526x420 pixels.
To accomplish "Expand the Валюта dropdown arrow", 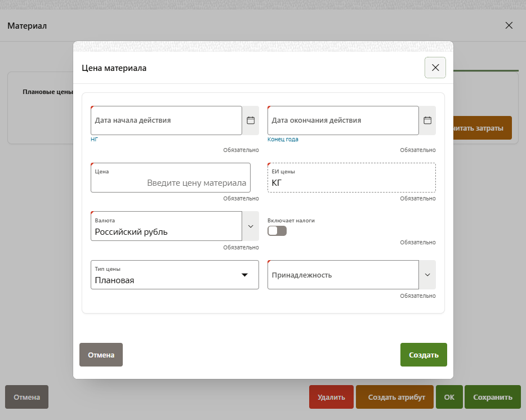I will 251,226.
